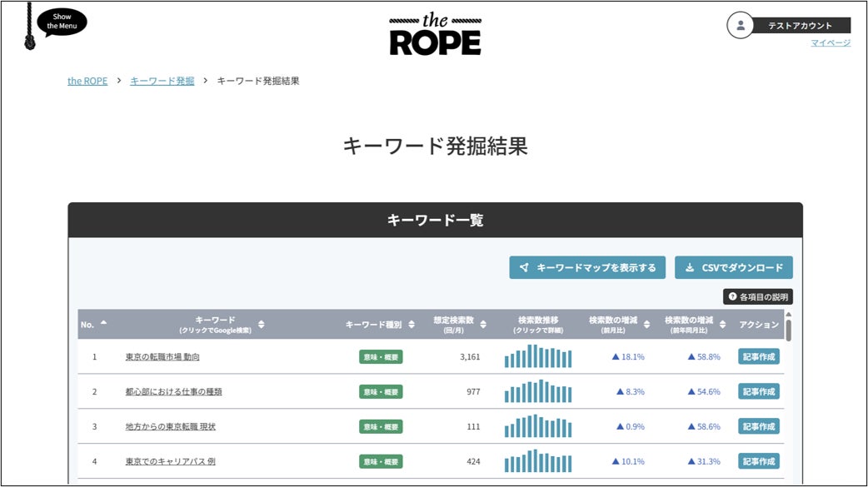Open search trend chart for row 1
Screen dimensions: 868x487
537,356
